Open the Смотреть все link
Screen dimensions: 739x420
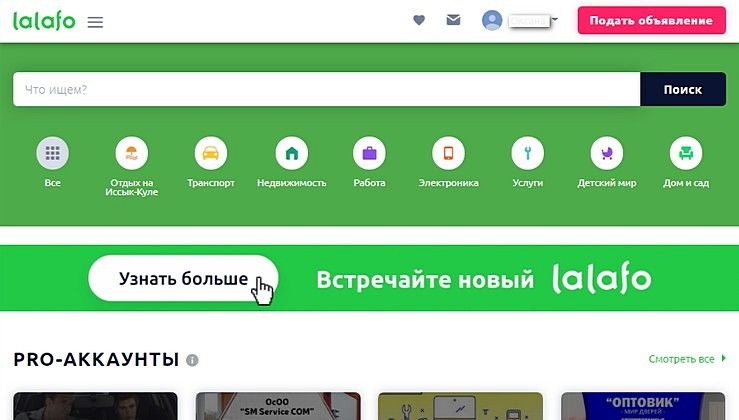(687, 359)
